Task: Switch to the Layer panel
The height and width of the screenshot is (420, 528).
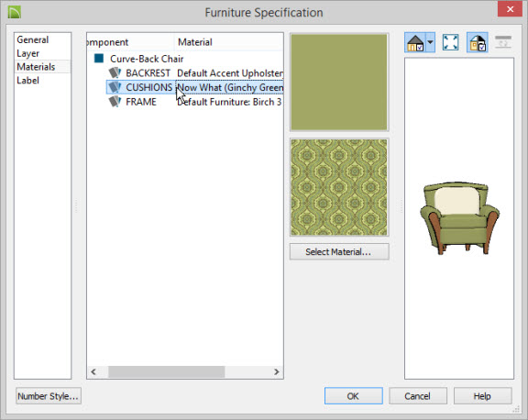Action: coord(27,53)
